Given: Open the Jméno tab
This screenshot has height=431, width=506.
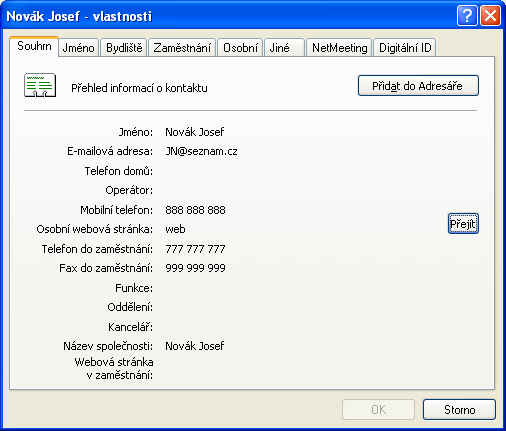Looking at the screenshot, I should click(79, 48).
